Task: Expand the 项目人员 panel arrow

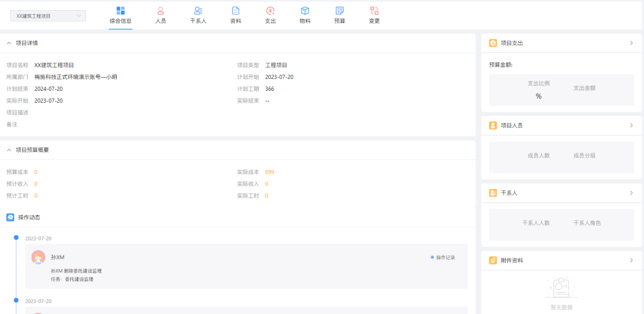Action: click(631, 126)
